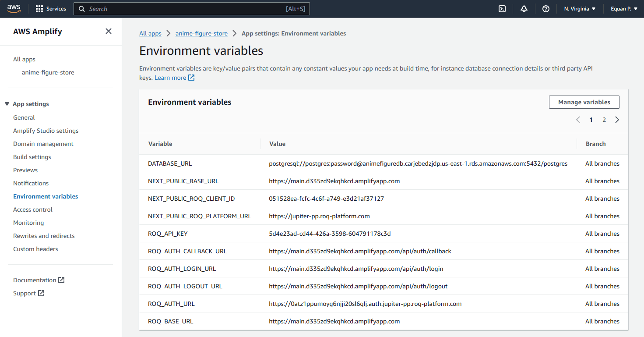644x337 pixels.
Task: Click the NEXT_PUBLIC_ROQ_CLIENT_ID variable name
Action: coord(191,199)
